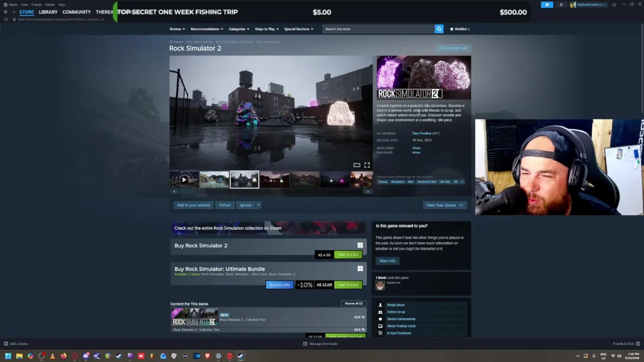Toggle fullscreen on the screenshot viewer
644x362 pixels.
(367, 165)
